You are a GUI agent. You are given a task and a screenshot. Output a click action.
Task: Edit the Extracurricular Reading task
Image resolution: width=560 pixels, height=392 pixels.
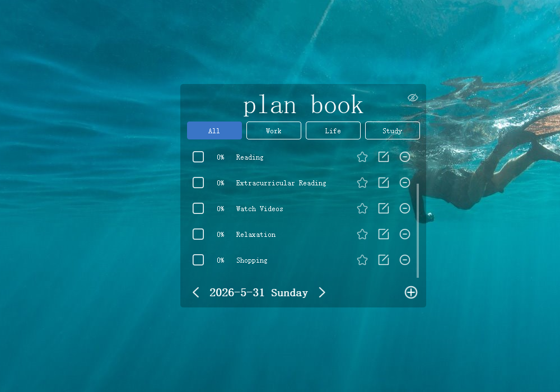(384, 183)
